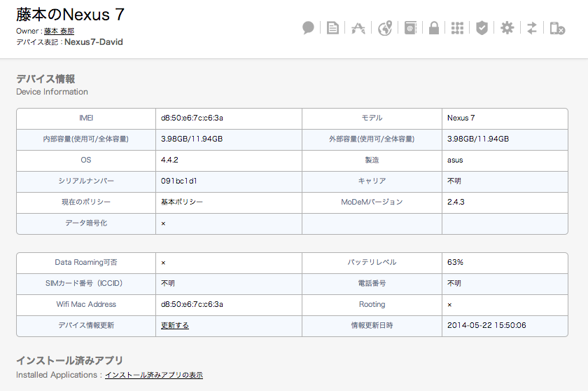
Task: Show device location globe icon
Action: [x=385, y=28]
